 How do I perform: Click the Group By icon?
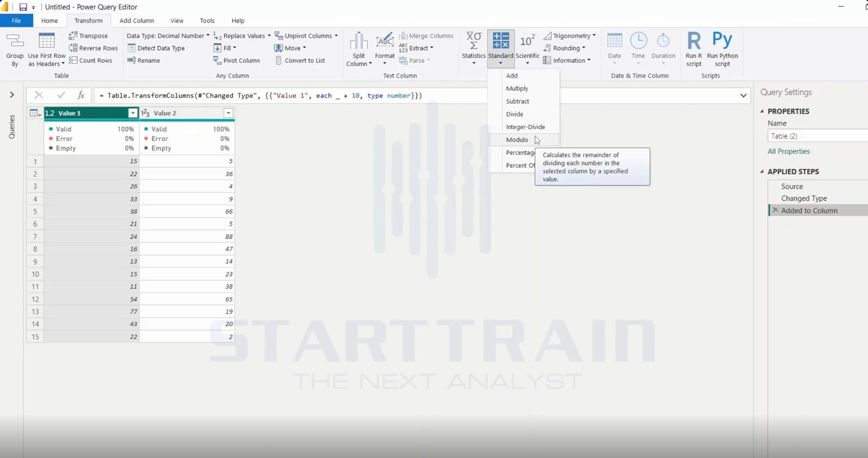click(15, 41)
